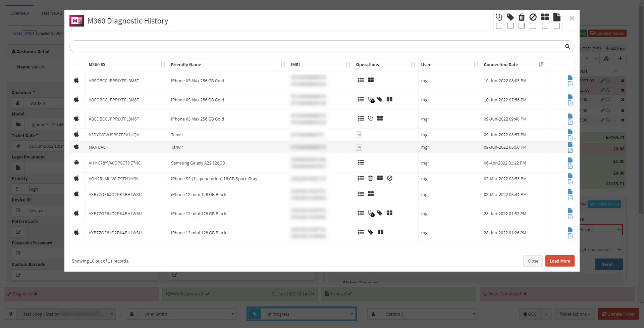Click Load More button

coord(560,261)
